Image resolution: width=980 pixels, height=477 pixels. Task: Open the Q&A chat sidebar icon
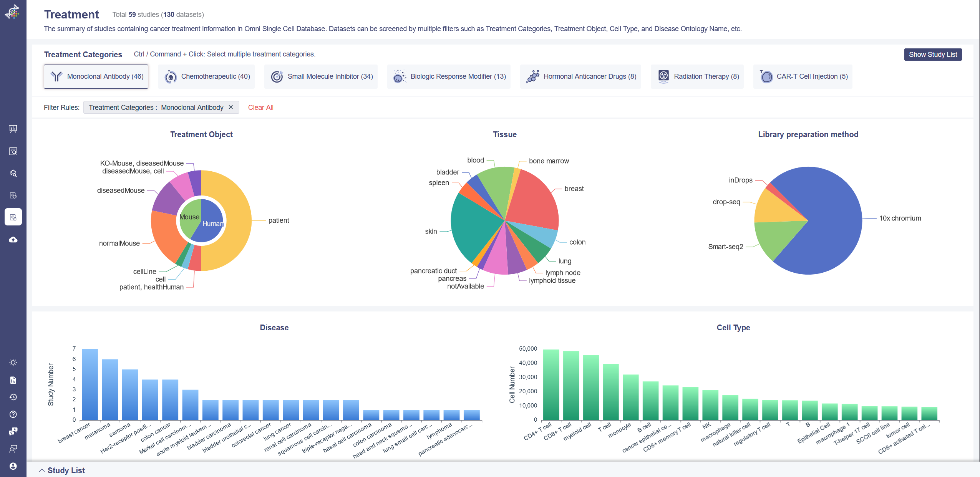(x=13, y=431)
